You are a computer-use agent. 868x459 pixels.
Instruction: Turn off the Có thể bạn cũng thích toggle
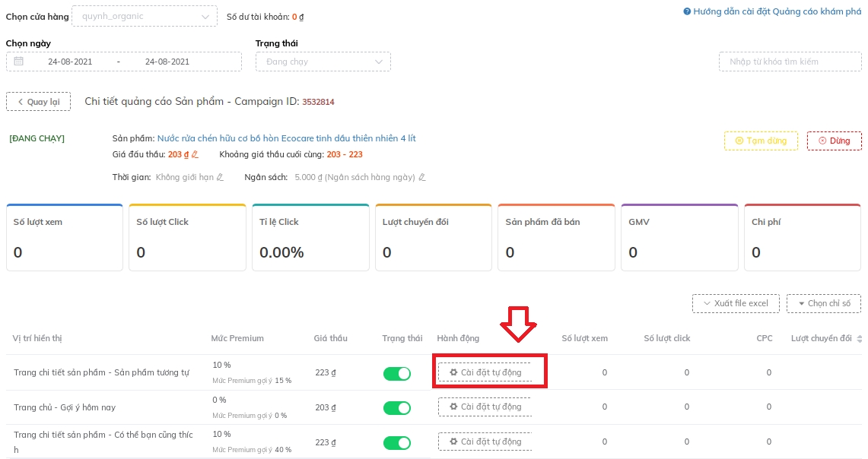tap(397, 442)
